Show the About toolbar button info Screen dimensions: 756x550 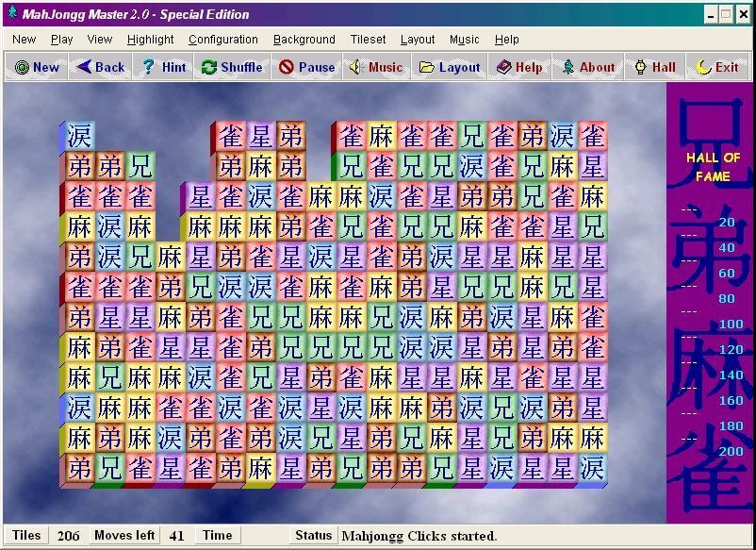588,67
